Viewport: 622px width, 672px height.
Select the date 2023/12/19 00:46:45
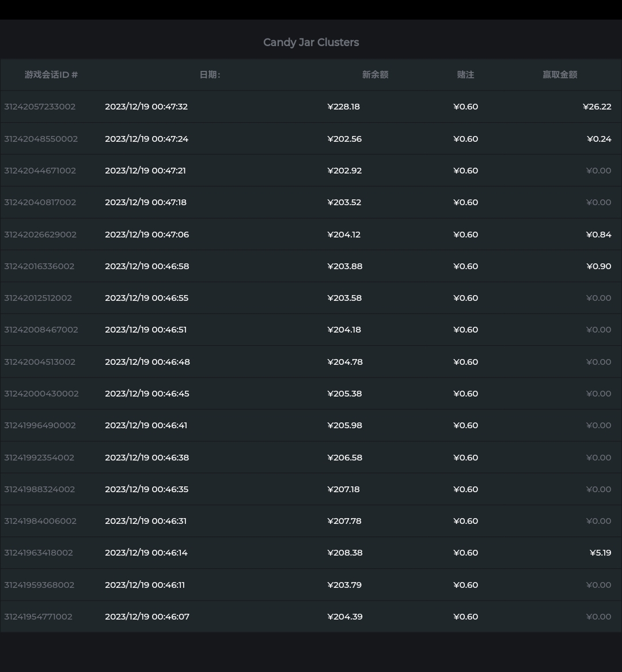coord(147,394)
